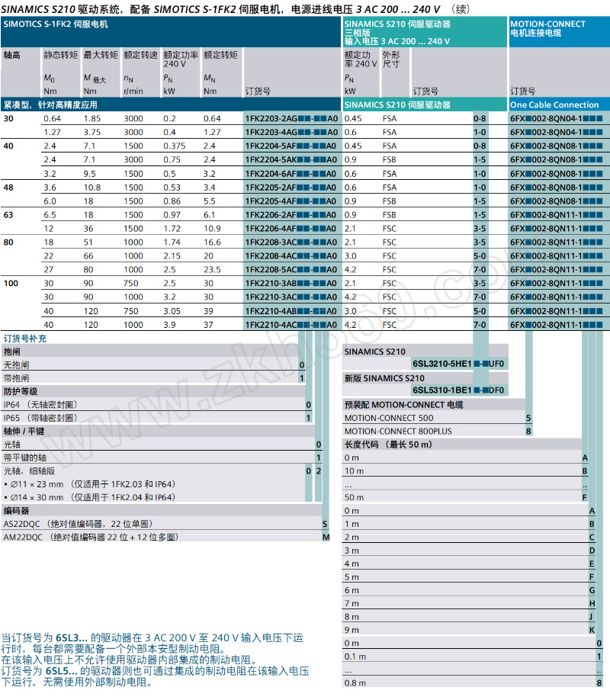This screenshot has width=610, height=700.
Task: Select the One Cable Connection heading
Action: click(554, 104)
